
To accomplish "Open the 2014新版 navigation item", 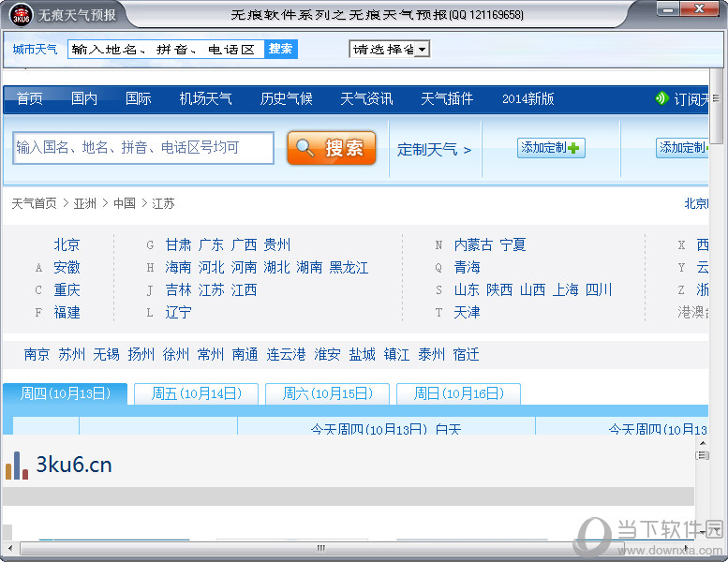I will point(528,98).
